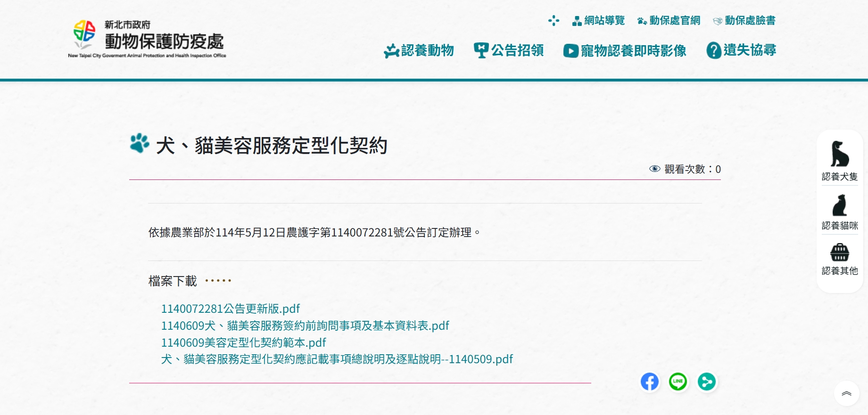Share page via Facebook icon
868x415 pixels.
coord(649,382)
